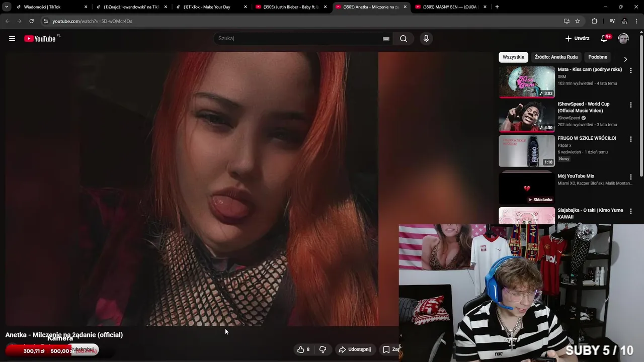
Task: Click the video title Anetka - Milczenie na żądanie
Action: tap(64, 335)
